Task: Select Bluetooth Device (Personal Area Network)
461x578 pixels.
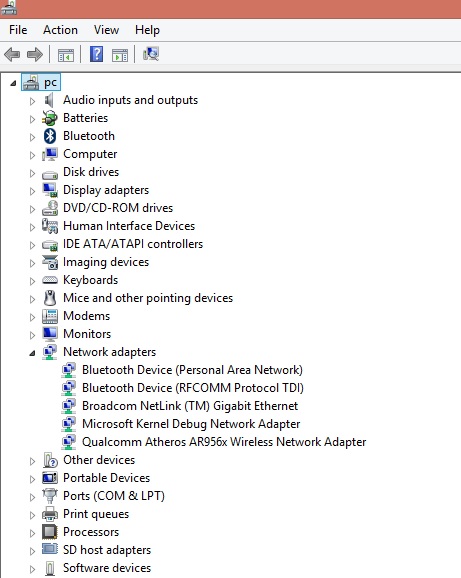Action: (192, 370)
